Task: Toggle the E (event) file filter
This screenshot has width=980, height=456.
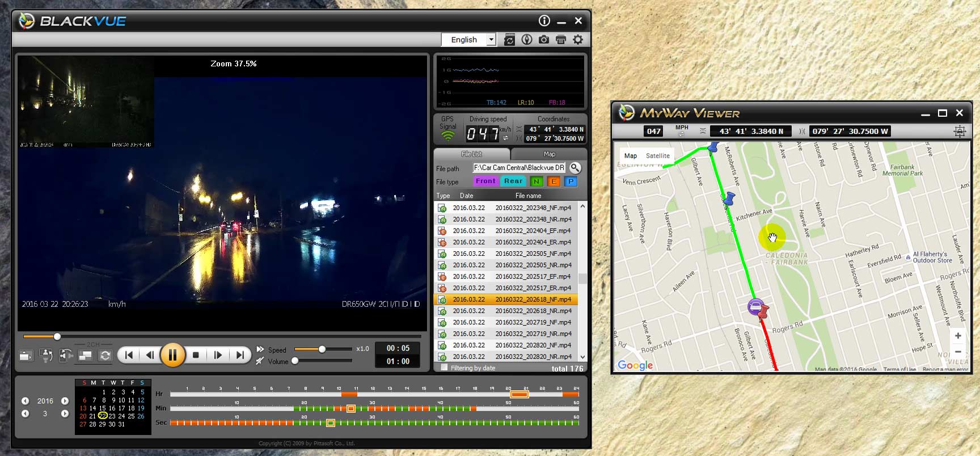Action: coord(554,181)
